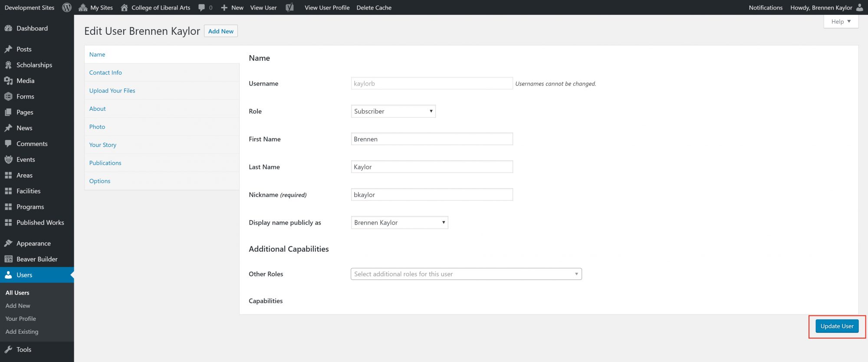
Task: Click the plus icon for New content
Action: (x=224, y=7)
